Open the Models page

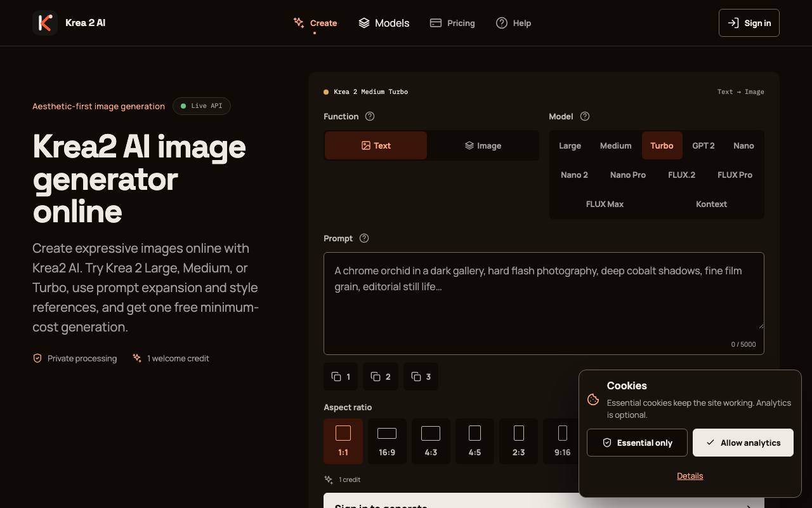click(x=384, y=23)
